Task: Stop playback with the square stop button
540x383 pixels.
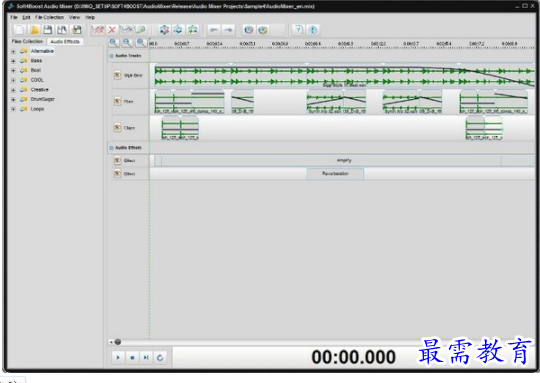Action: tap(132, 358)
